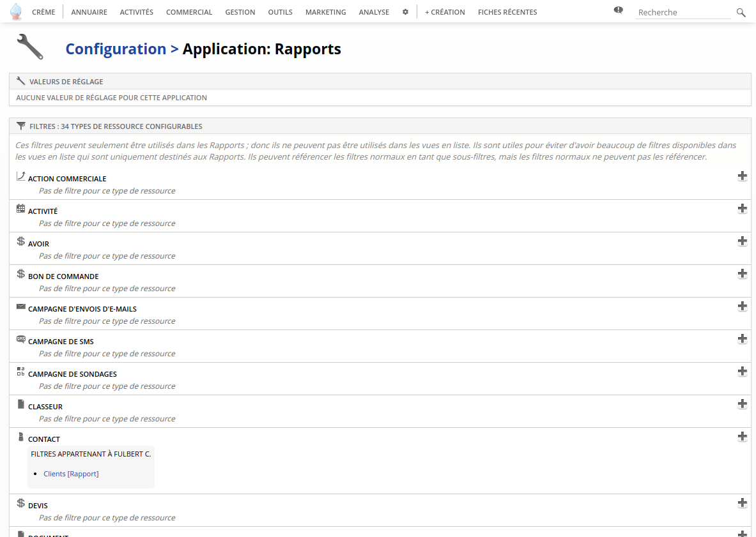Click the wrench icon beside Valeurs de réglage
The width and height of the screenshot is (756, 537).
tap(20, 81)
